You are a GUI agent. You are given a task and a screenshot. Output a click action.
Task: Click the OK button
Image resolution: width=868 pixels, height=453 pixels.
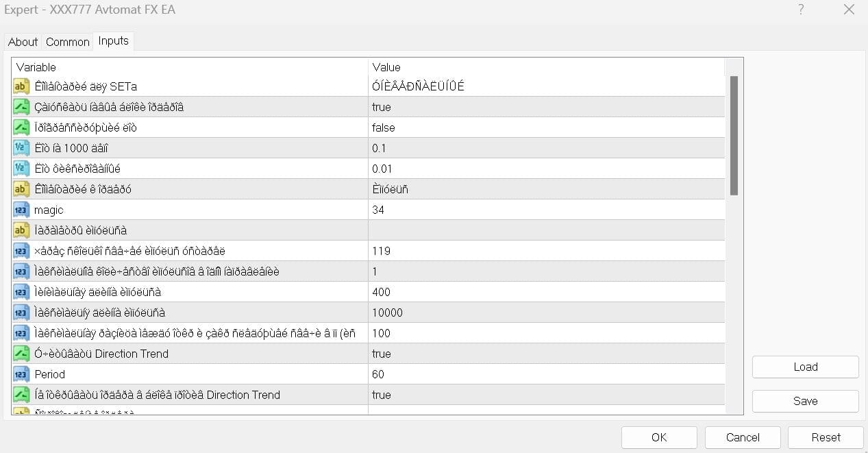[x=659, y=437]
